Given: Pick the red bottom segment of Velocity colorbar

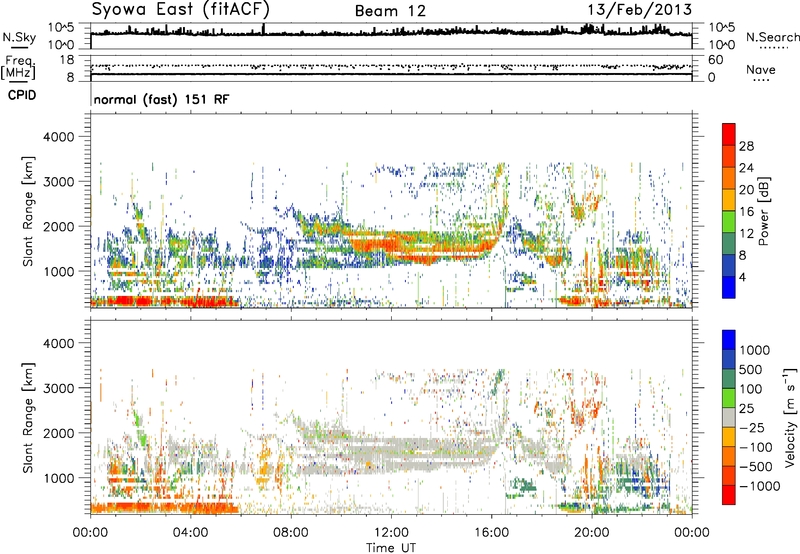Looking at the screenshot, I should [729, 495].
